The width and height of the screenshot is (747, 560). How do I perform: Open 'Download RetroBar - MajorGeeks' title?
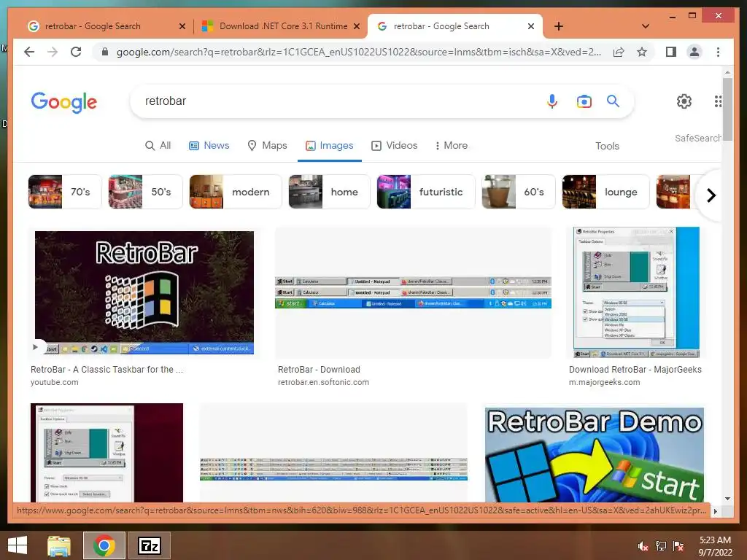pos(635,370)
